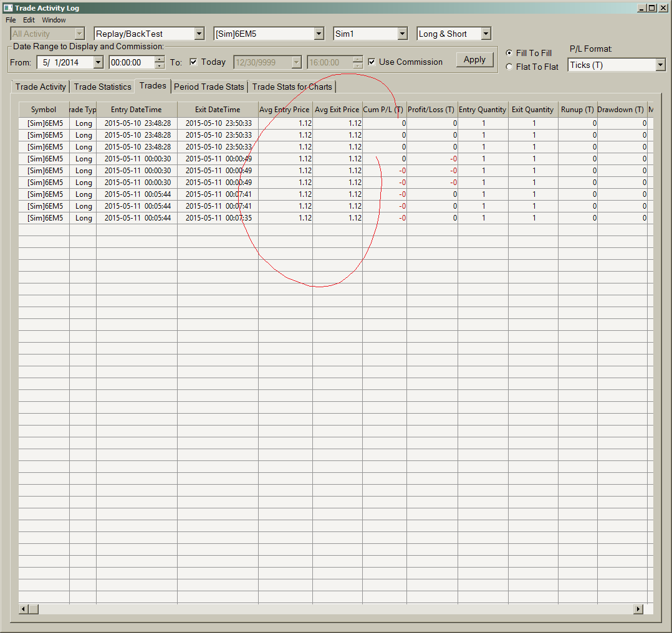This screenshot has height=633, width=672.
Task: Click the Cum P/L (T) column header
Action: tap(383, 110)
